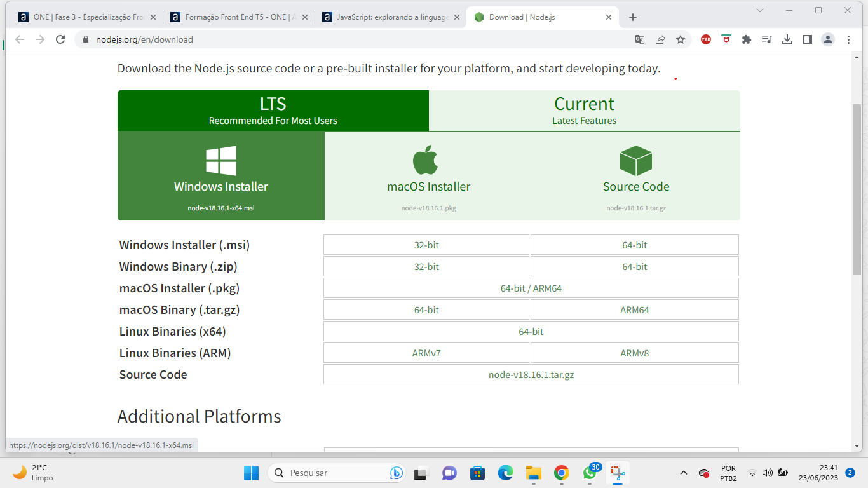Screen dimensions: 868x488
Task: Download ARM64 macOS Binary (.tar.gz)
Action: tap(635, 309)
